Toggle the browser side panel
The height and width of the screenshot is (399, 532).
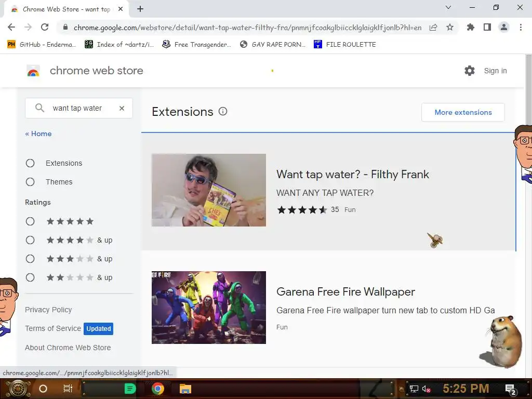(x=487, y=27)
